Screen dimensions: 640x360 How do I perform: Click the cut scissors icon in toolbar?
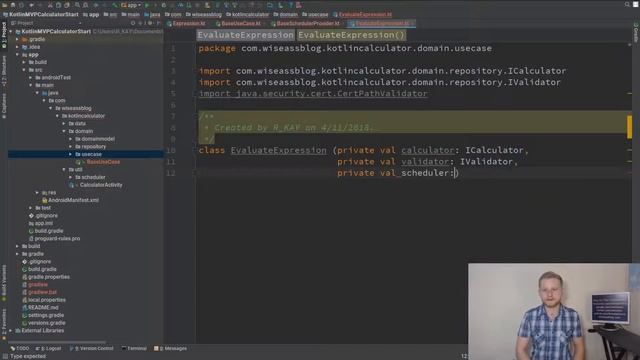tap(50, 5)
